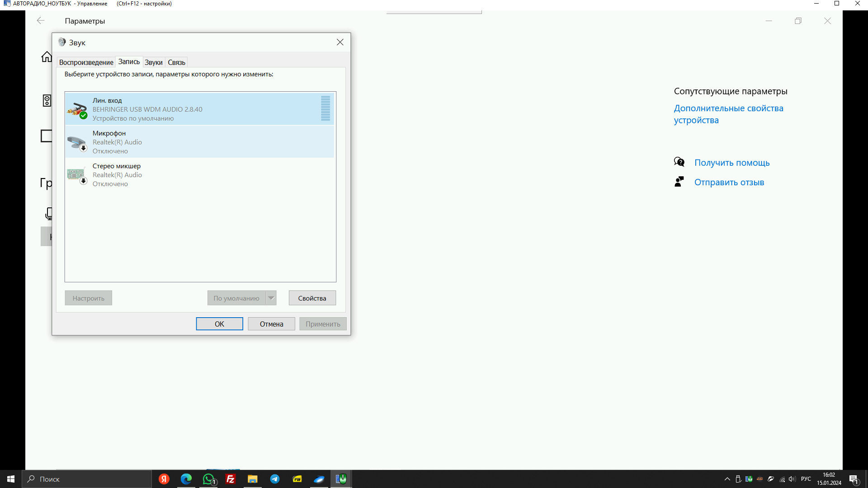
Task: Click Отмена in the sound dialog
Action: 271,324
